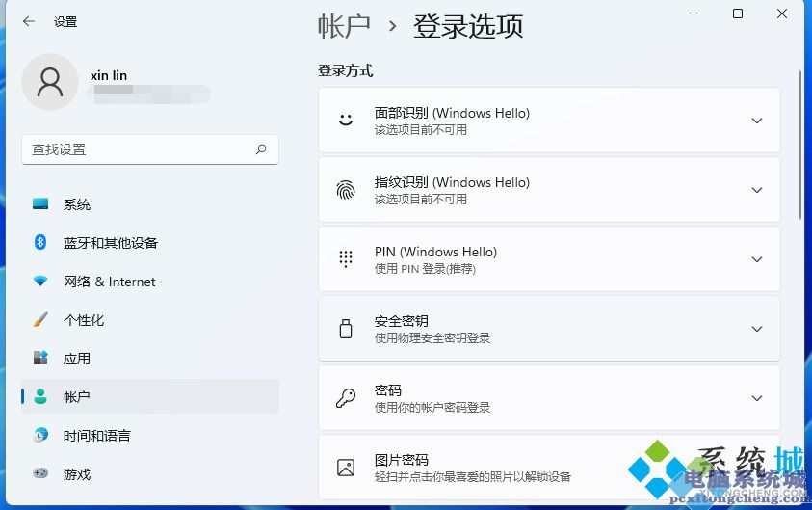Maximize the Settings window

pyautogui.click(x=738, y=13)
